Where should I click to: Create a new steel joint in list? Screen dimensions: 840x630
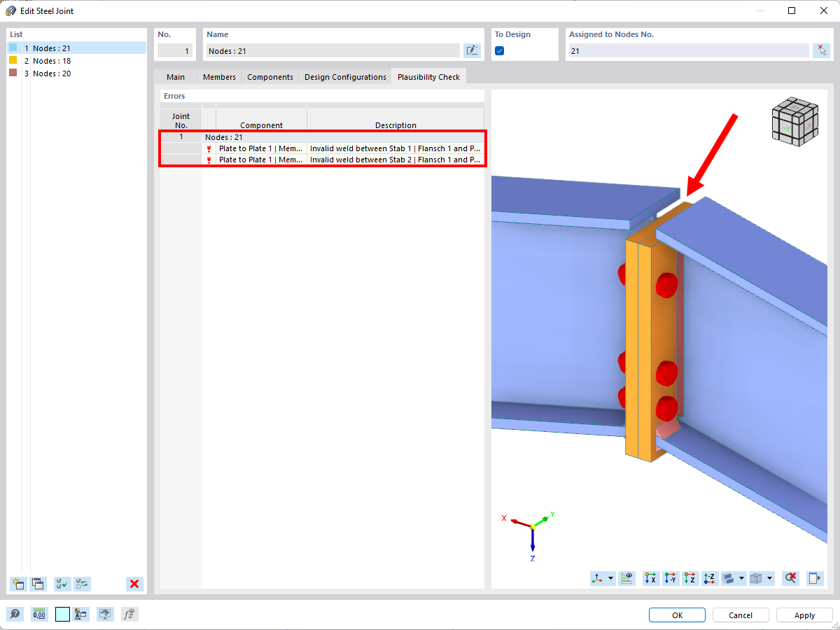click(18, 584)
